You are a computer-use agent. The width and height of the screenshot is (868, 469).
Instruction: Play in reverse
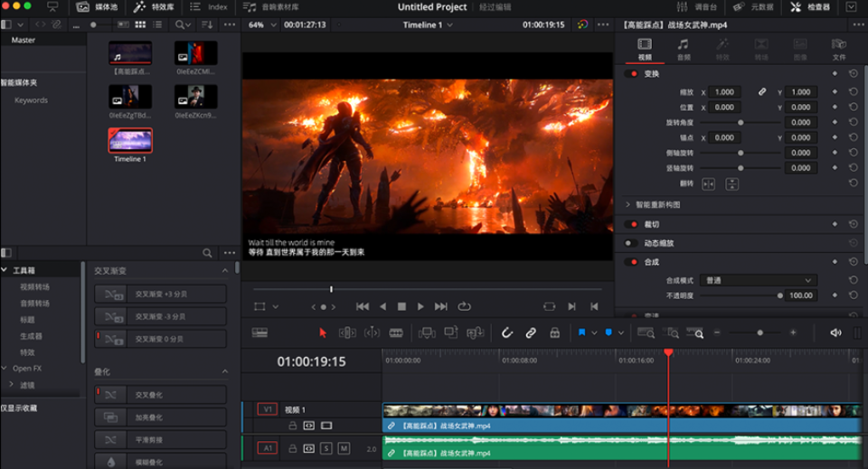pos(383,306)
